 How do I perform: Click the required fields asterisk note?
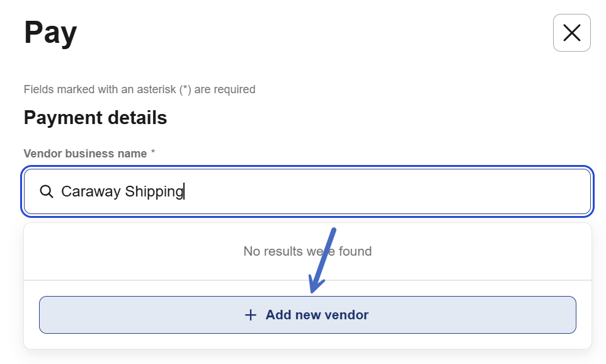(x=139, y=89)
